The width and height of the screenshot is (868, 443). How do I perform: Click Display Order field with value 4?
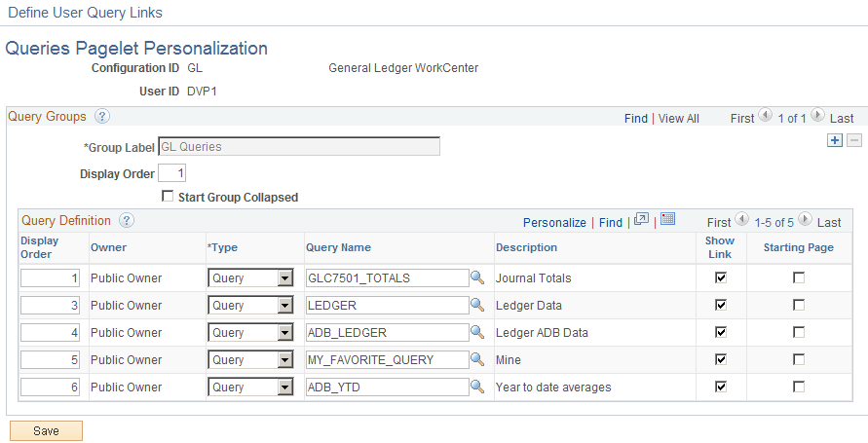point(51,332)
